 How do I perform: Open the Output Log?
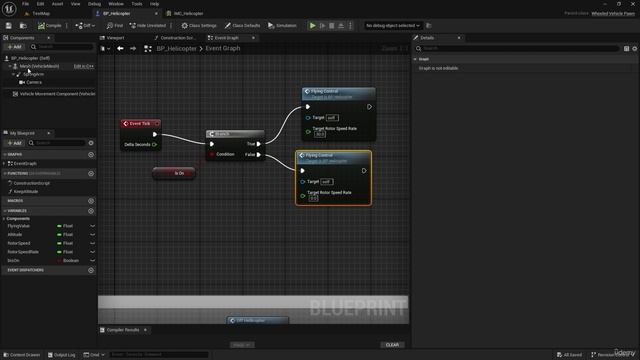(x=62, y=355)
